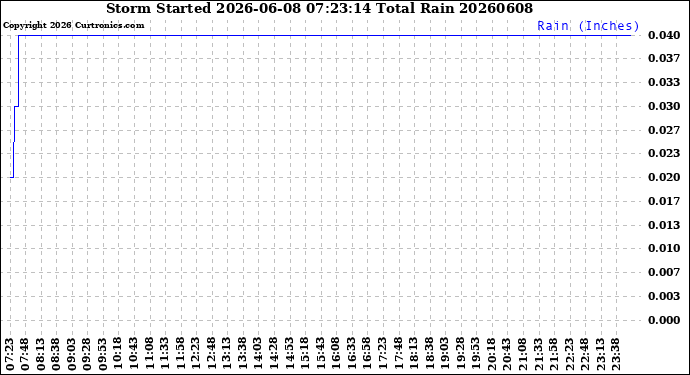Click the 0.003 y-axis label
Viewport: 690px width, 375px height.
[664, 296]
